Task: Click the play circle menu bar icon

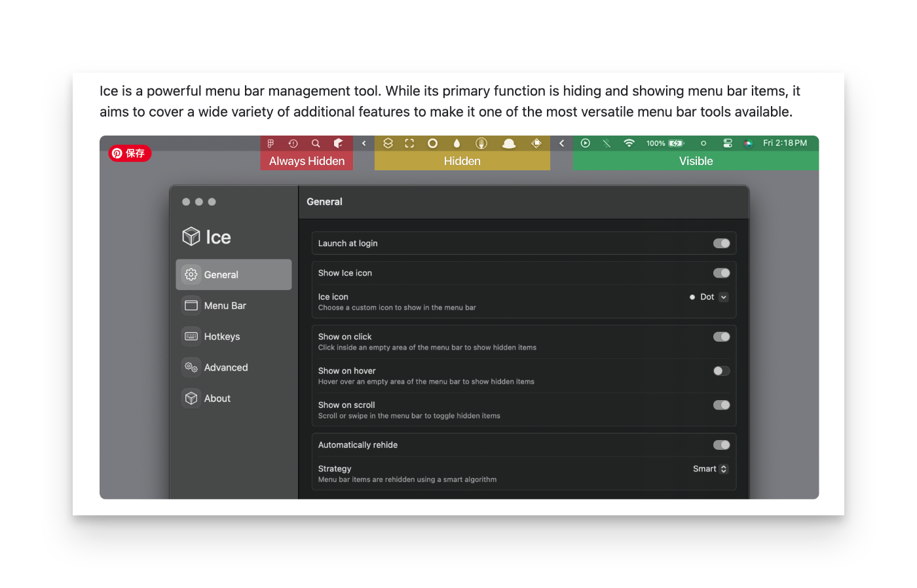Action: point(586,143)
